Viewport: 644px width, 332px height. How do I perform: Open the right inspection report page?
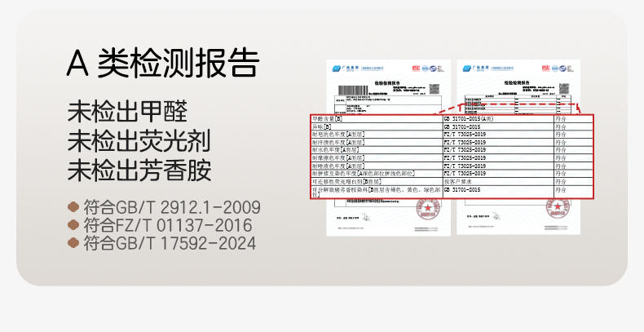point(518,147)
